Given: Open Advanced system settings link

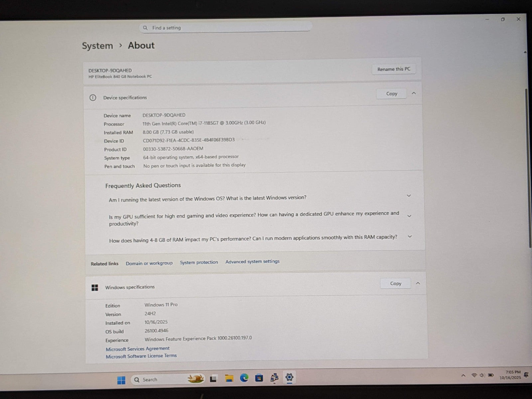Looking at the screenshot, I should point(252,262).
